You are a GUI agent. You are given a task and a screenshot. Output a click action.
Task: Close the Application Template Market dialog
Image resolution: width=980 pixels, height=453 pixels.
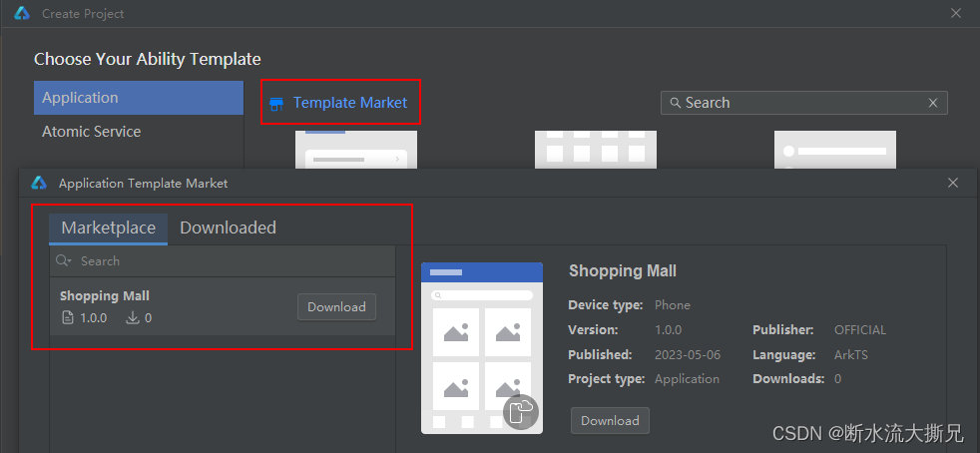click(952, 183)
